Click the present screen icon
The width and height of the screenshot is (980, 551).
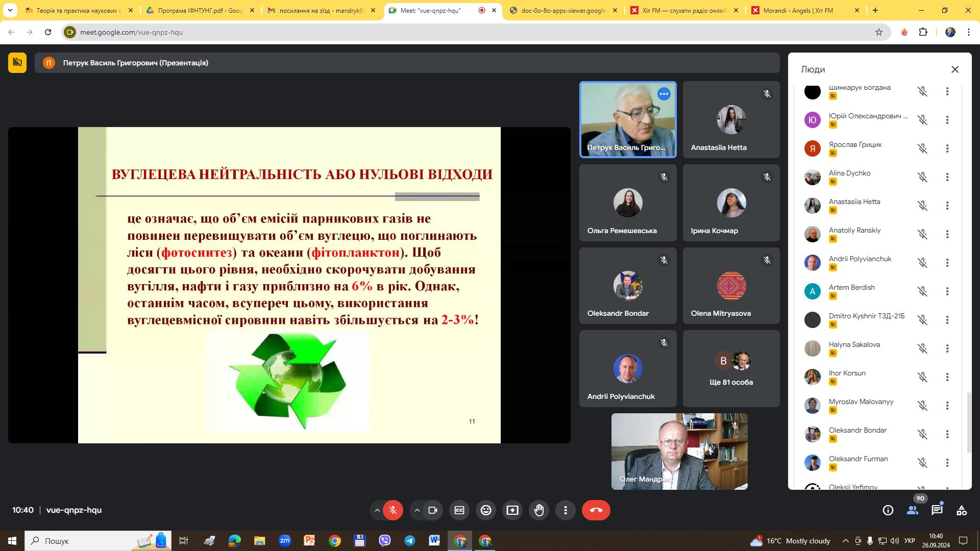pyautogui.click(x=512, y=510)
